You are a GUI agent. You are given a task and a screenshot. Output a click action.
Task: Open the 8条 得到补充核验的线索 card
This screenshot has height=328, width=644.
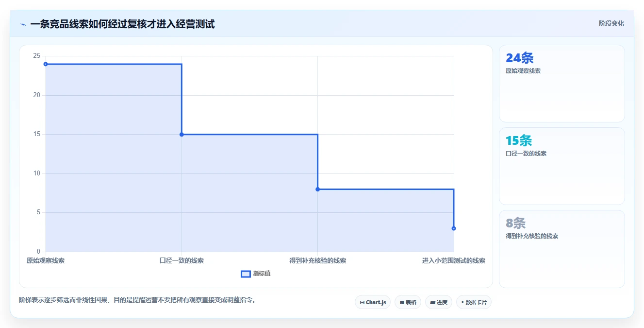pyautogui.click(x=561, y=249)
